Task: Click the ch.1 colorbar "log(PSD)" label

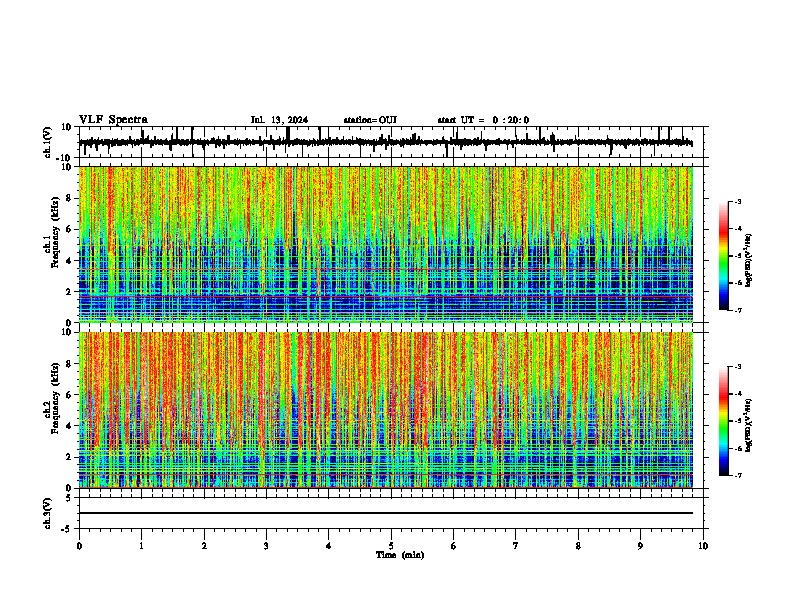Action: coord(748,261)
